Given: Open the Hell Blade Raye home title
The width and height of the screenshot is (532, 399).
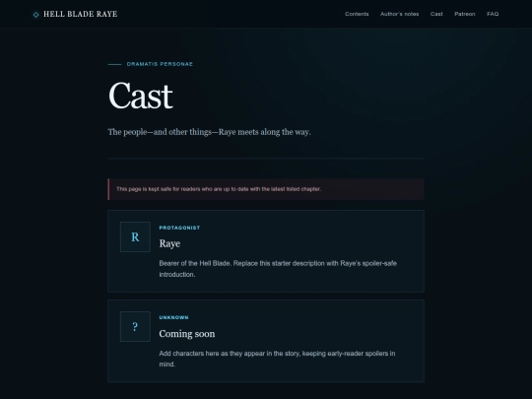Looking at the screenshot, I should pyautogui.click(x=81, y=14).
